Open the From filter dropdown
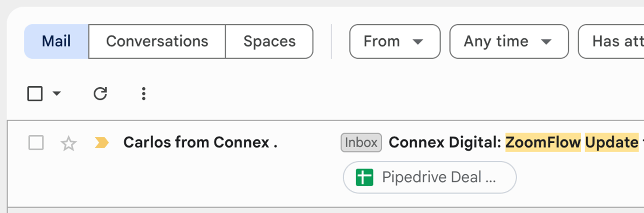 (395, 41)
